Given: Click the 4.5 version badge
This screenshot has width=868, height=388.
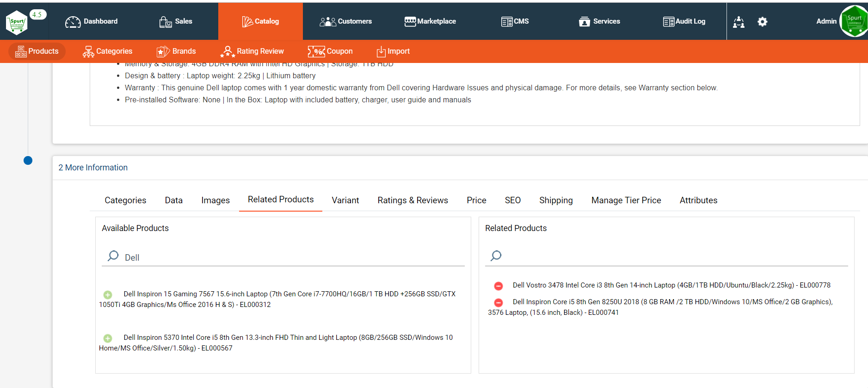Looking at the screenshot, I should point(37,15).
